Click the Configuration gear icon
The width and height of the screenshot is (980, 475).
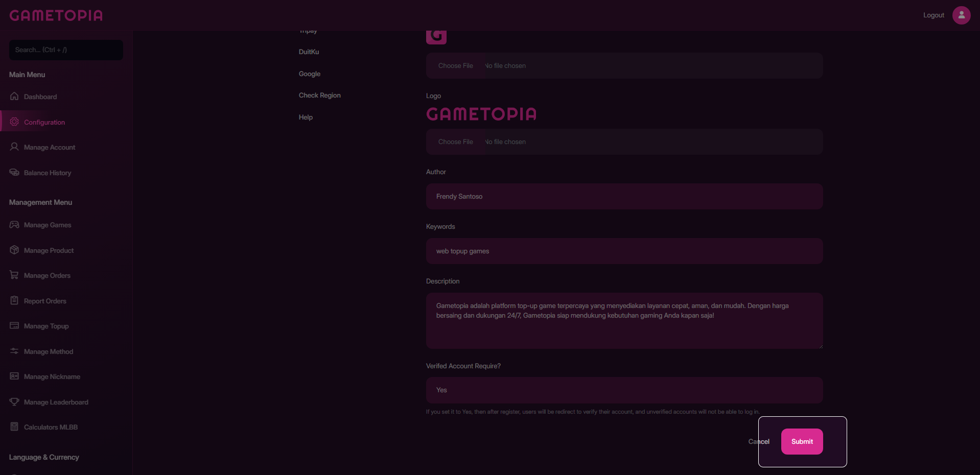point(14,122)
